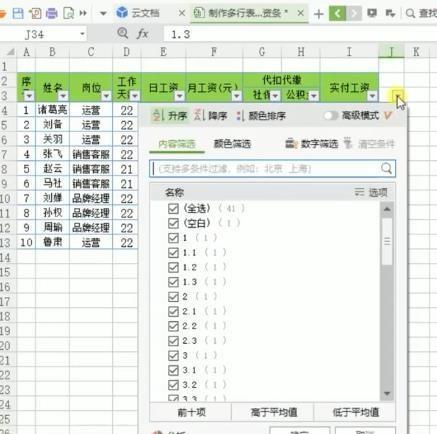Uncheck the value 2.1 checkbox
This screenshot has height=434, width=437.
point(173,311)
